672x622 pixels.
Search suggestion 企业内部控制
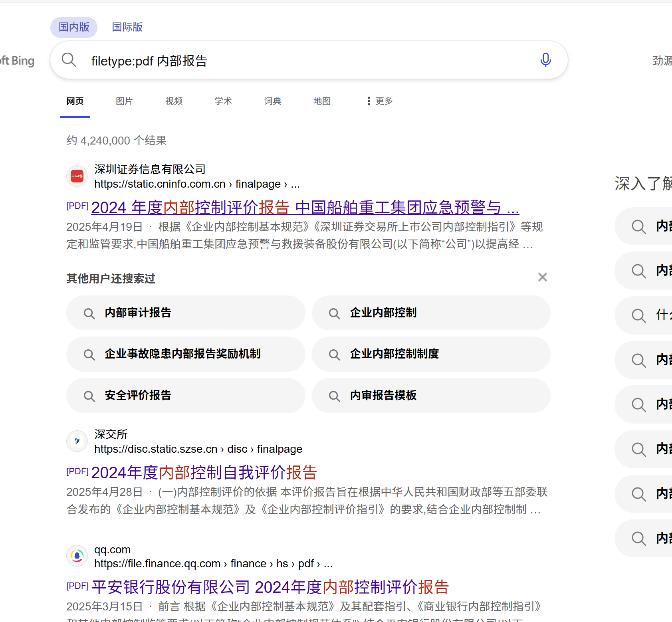pyautogui.click(x=431, y=313)
